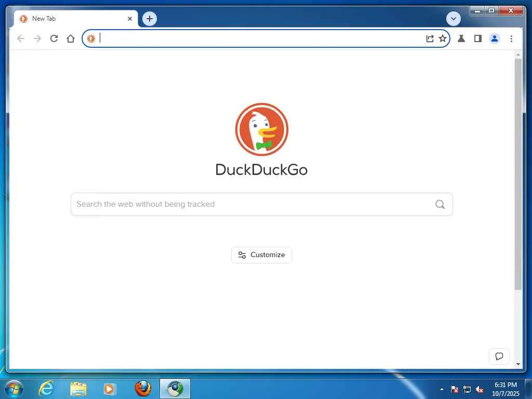Select the New Tab tab
The width and height of the screenshot is (532, 399).
tap(76, 19)
